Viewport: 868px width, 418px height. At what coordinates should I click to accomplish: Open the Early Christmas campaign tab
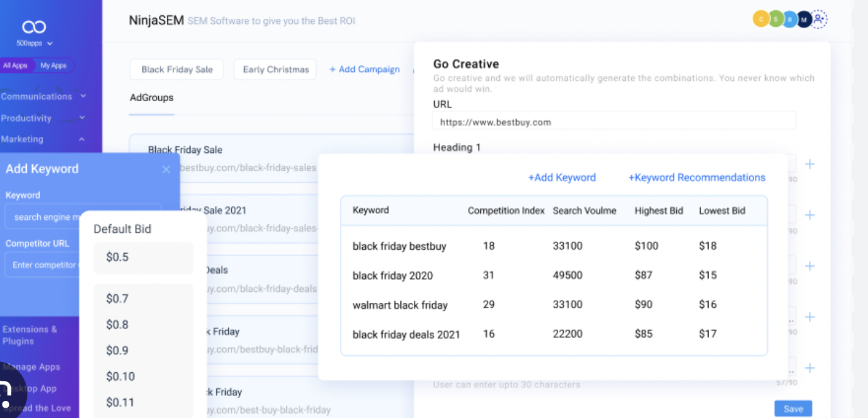click(x=276, y=69)
